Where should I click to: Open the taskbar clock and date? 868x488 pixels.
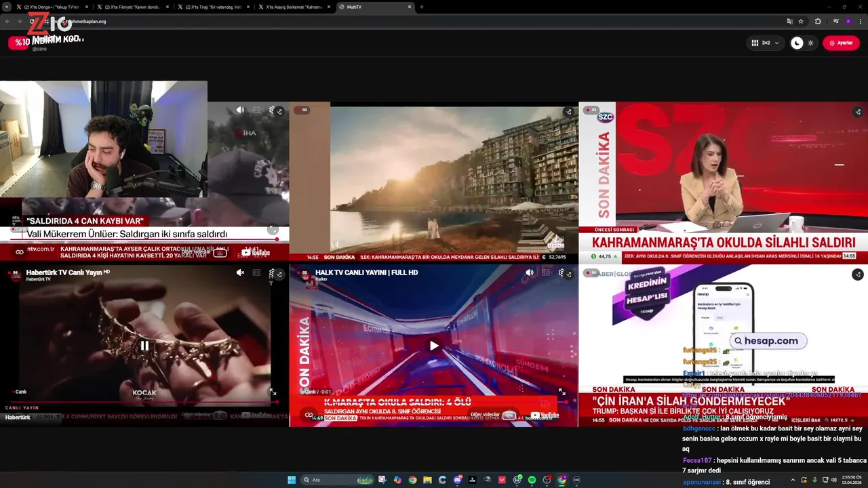[853, 480]
